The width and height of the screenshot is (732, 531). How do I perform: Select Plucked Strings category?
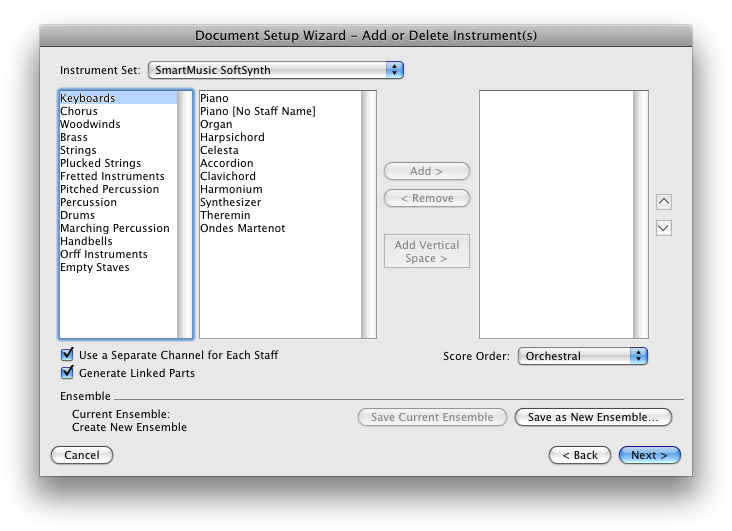point(119,163)
